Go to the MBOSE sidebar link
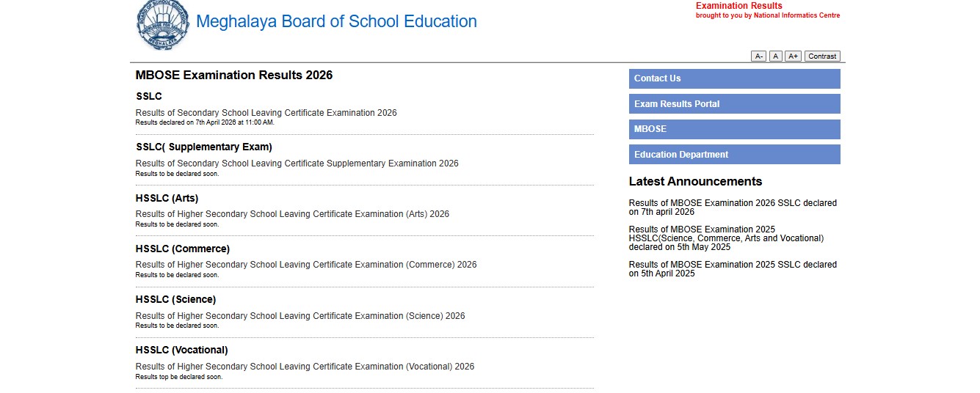 coord(734,129)
